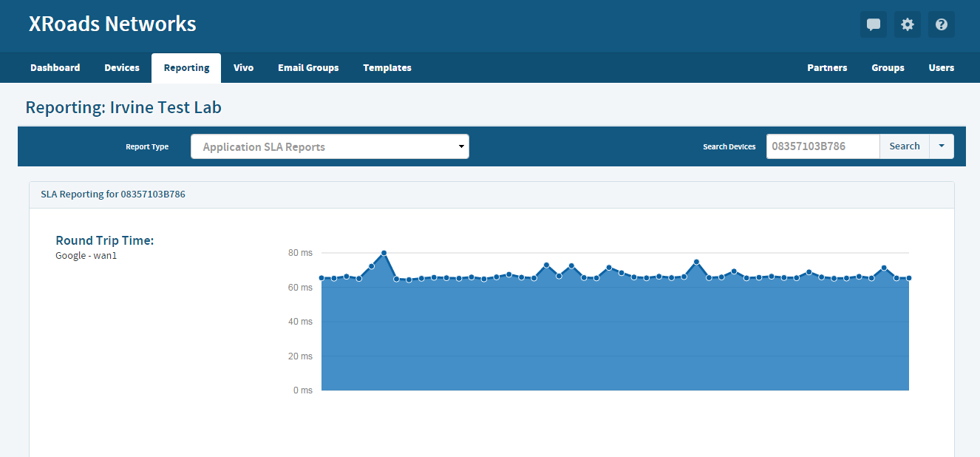The image size is (980, 457).
Task: Click the Search Devices input field
Action: coord(823,146)
